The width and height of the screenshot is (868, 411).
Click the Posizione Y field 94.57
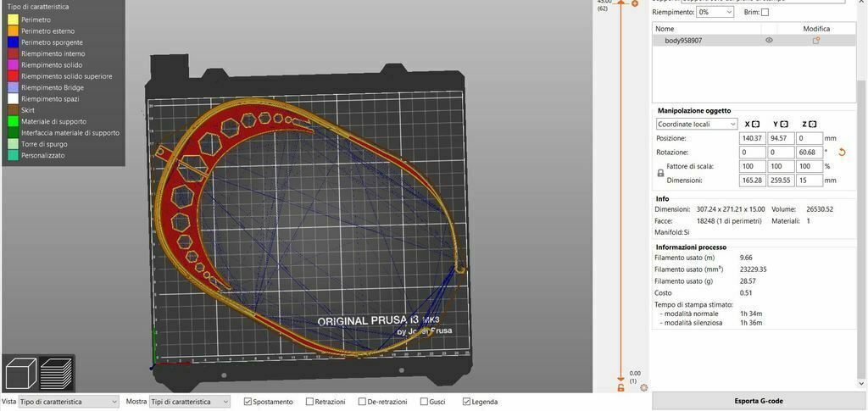tap(781, 138)
